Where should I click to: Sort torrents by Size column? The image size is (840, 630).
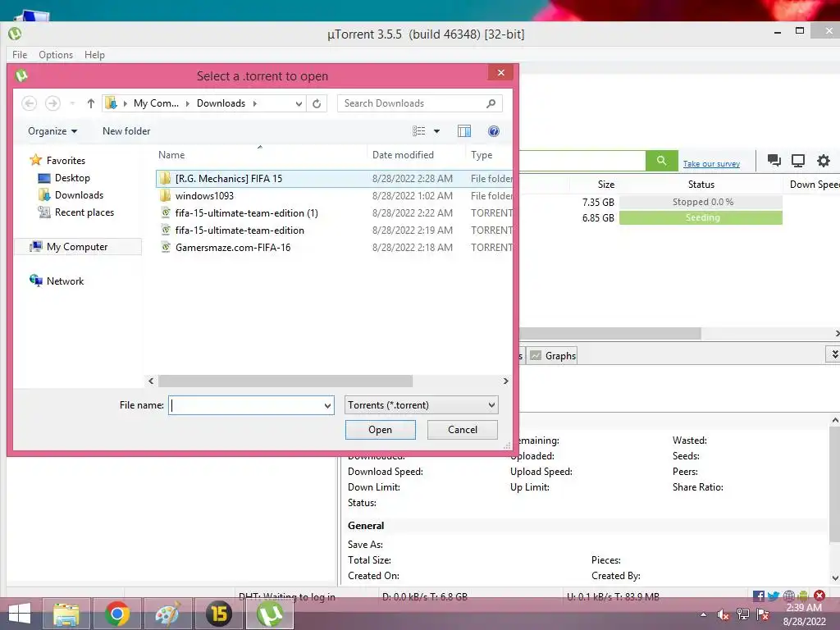[x=606, y=185]
